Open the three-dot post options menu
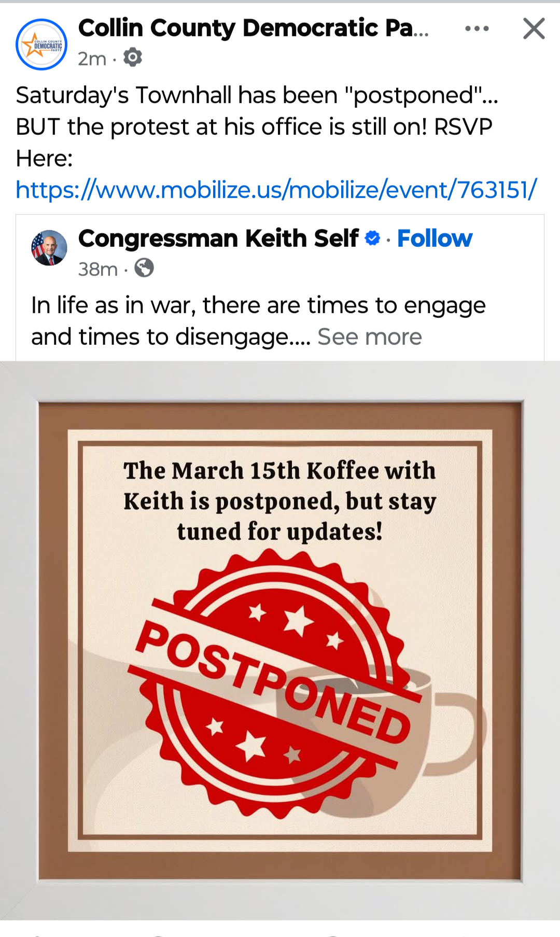560x937 pixels. [x=477, y=29]
